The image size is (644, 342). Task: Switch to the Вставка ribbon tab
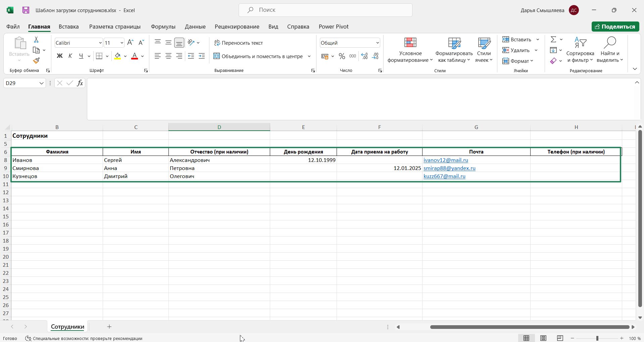[68, 27]
